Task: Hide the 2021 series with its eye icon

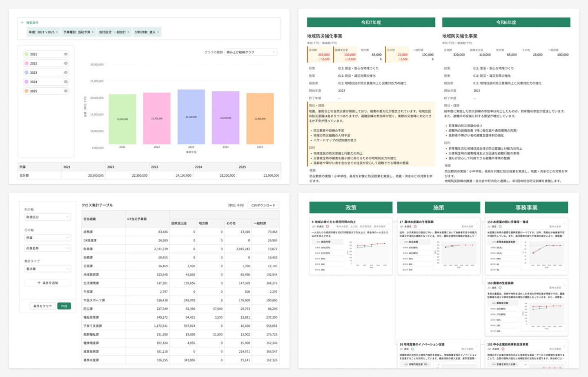Action: 66,54
